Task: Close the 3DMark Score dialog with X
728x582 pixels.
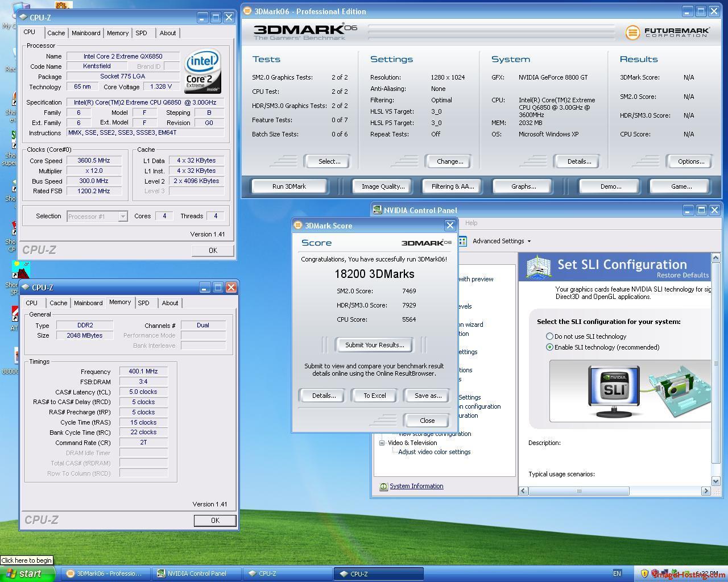Action: (450, 226)
